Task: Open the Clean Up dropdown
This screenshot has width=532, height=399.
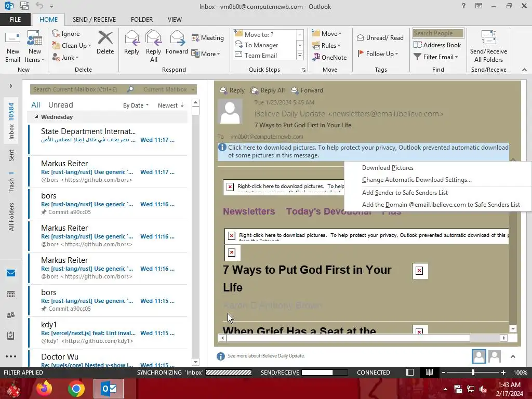Action: click(x=71, y=46)
